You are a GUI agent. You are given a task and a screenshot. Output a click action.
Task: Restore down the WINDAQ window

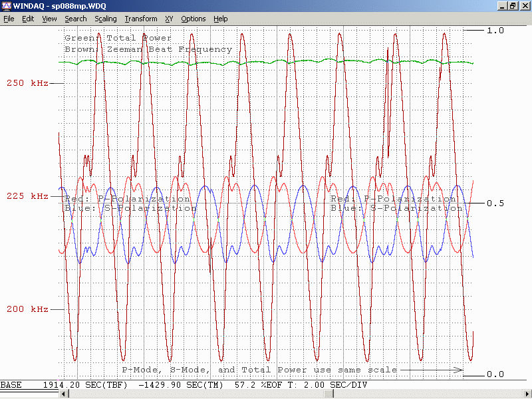coord(513,6)
